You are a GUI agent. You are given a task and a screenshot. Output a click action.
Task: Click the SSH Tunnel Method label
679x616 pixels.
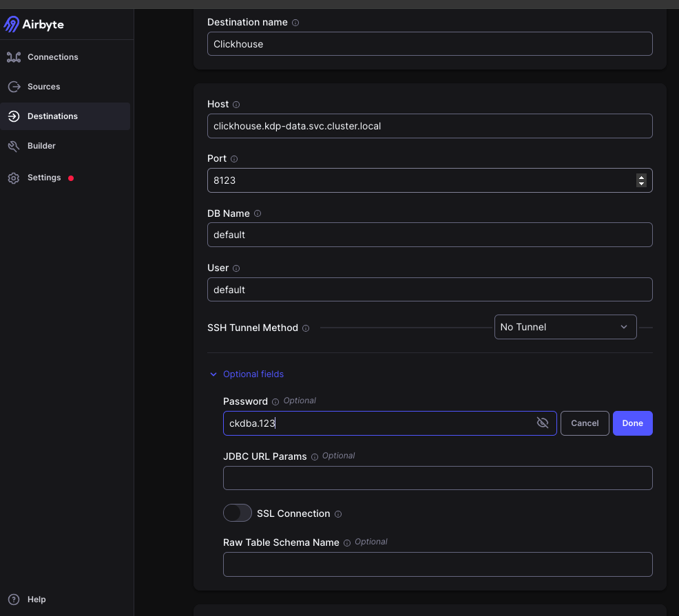[x=253, y=328]
